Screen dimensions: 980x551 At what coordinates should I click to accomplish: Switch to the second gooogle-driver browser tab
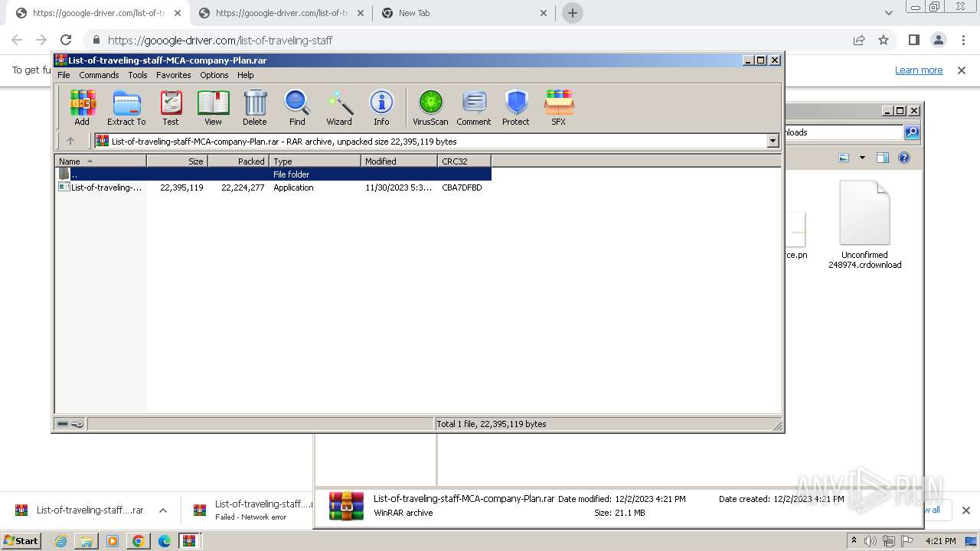coord(281,13)
